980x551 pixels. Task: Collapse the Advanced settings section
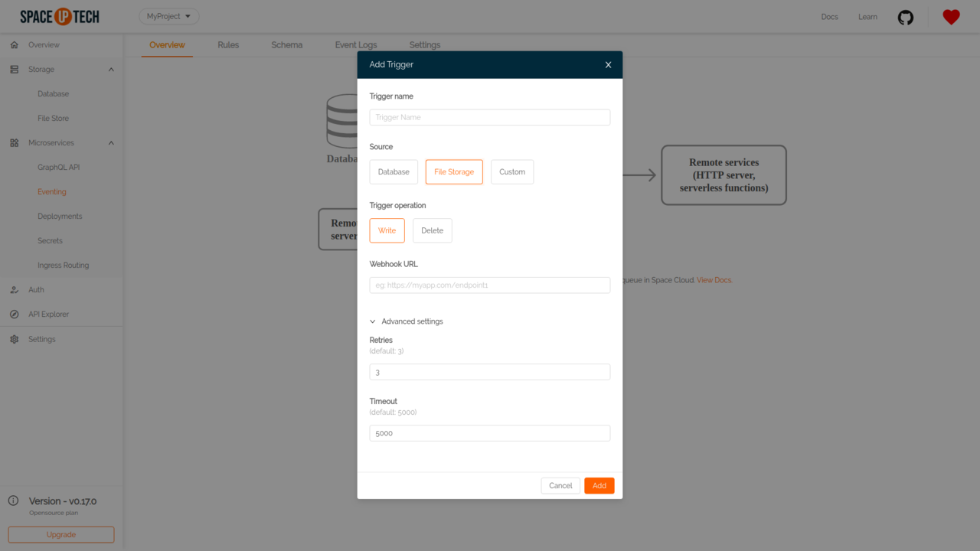(x=406, y=321)
